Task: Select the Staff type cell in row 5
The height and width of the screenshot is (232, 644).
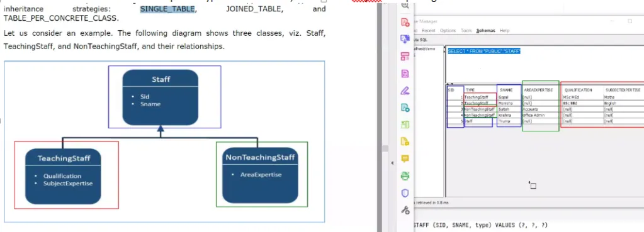Action: [x=468, y=121]
